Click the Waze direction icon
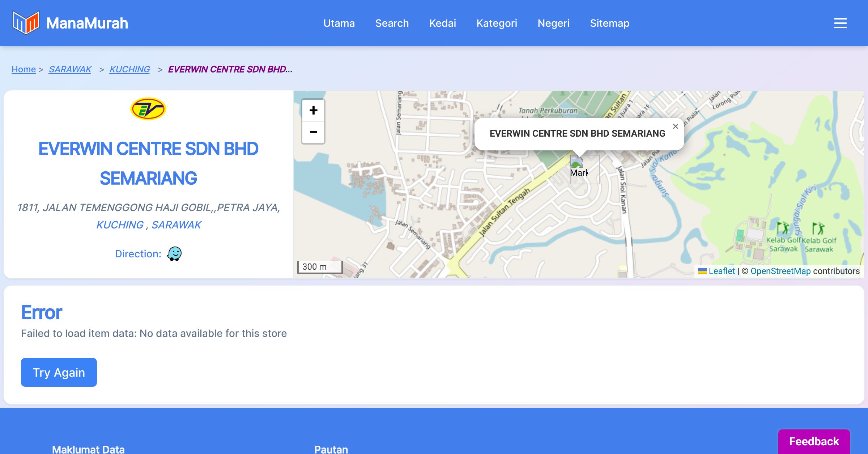Viewport: 868px width, 454px height. click(174, 254)
